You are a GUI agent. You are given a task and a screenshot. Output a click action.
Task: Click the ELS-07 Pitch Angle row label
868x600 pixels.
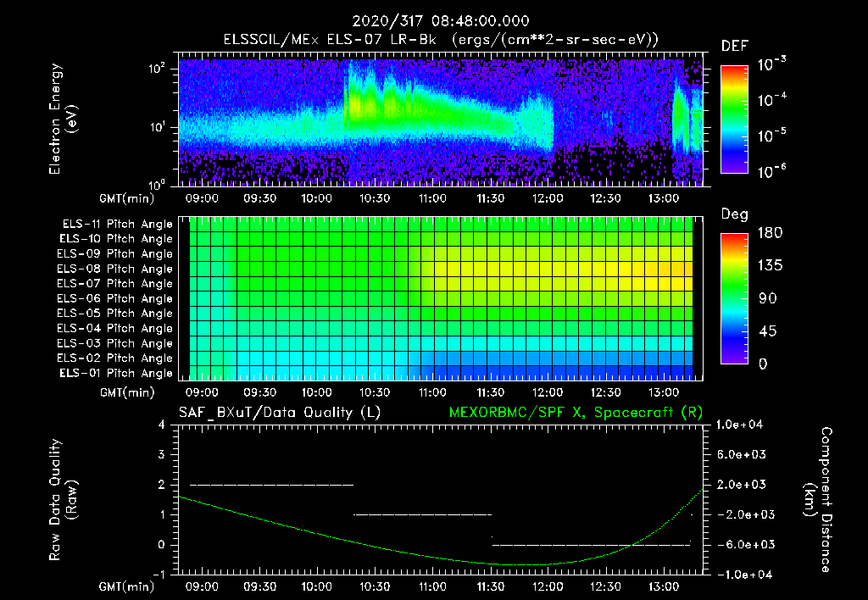114,283
